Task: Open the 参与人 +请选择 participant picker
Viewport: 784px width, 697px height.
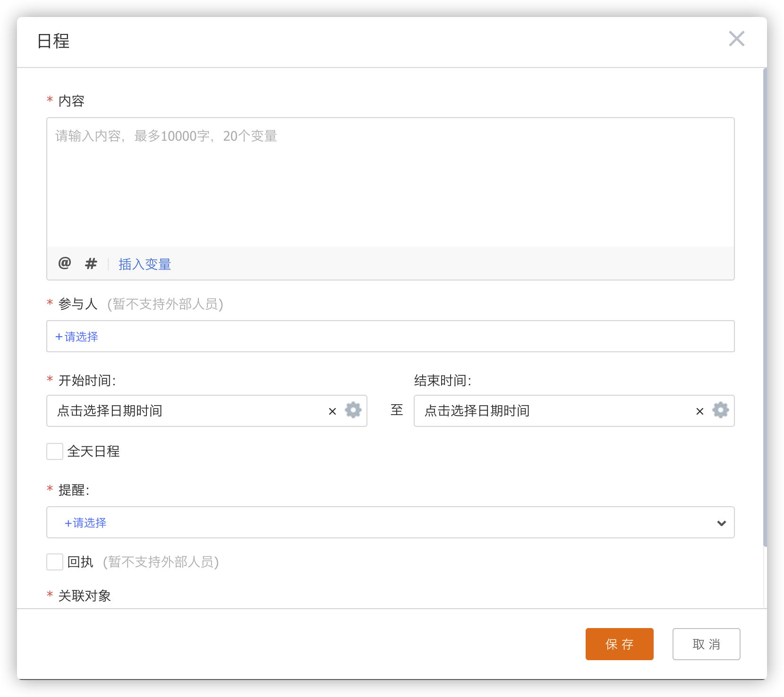Action: point(77,337)
